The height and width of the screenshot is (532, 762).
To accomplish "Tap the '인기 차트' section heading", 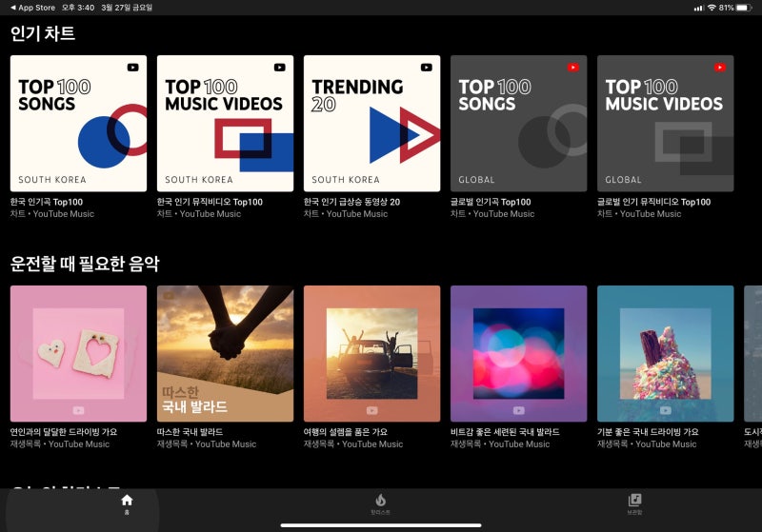I will 43,33.
